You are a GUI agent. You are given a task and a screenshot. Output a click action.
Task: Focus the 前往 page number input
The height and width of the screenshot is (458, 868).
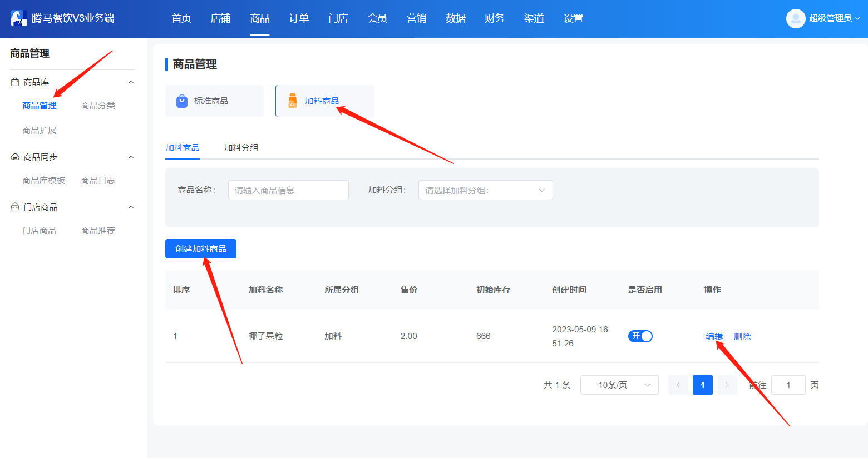pos(788,385)
